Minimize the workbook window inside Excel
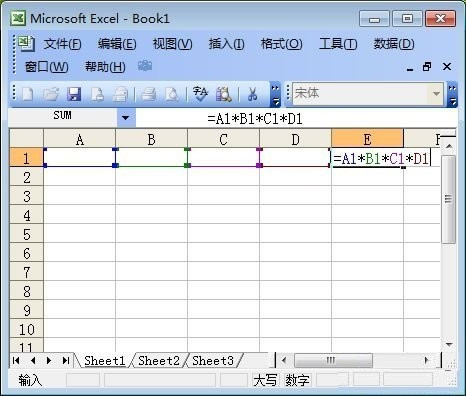This screenshot has height=396, width=466. pos(410,68)
